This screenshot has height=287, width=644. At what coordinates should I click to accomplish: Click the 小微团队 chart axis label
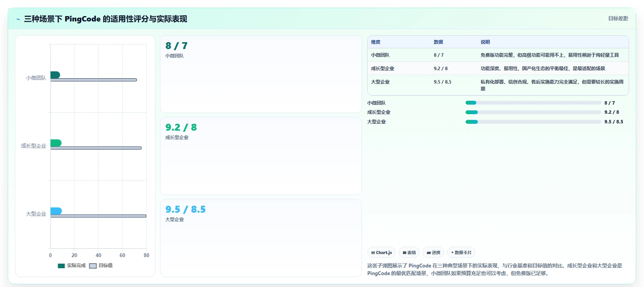[x=36, y=78]
